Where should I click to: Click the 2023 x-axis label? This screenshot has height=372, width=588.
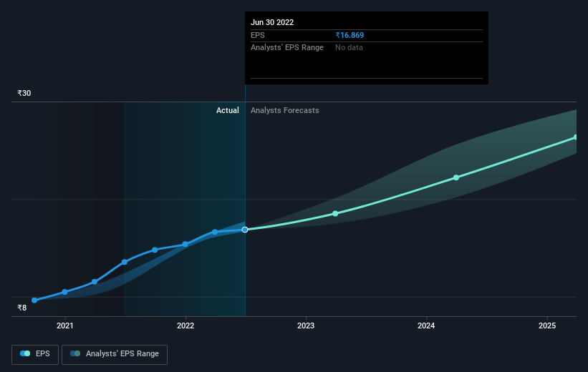pos(306,325)
